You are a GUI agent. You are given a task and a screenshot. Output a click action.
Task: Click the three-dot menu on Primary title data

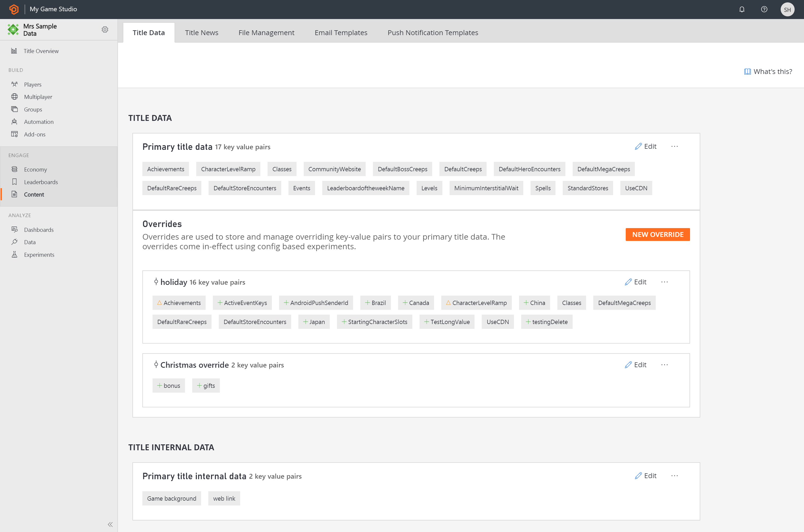(x=675, y=146)
